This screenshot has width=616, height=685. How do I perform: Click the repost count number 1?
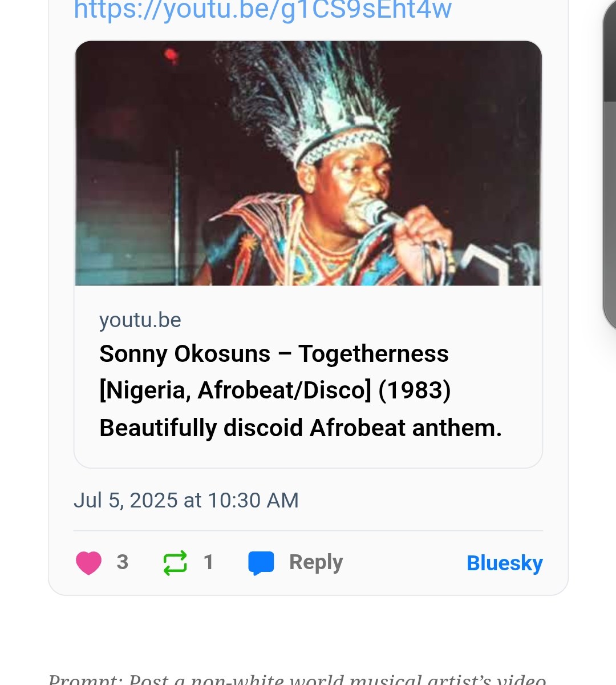click(x=208, y=562)
